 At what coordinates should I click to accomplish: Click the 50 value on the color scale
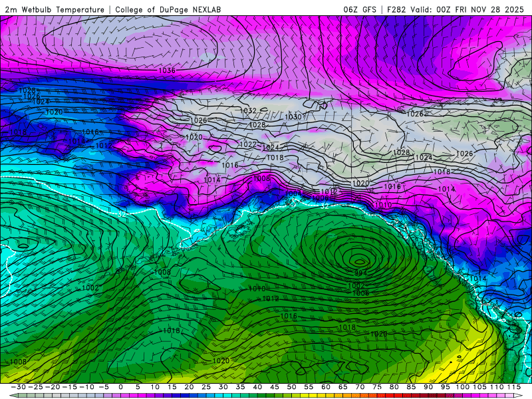(x=291, y=387)
